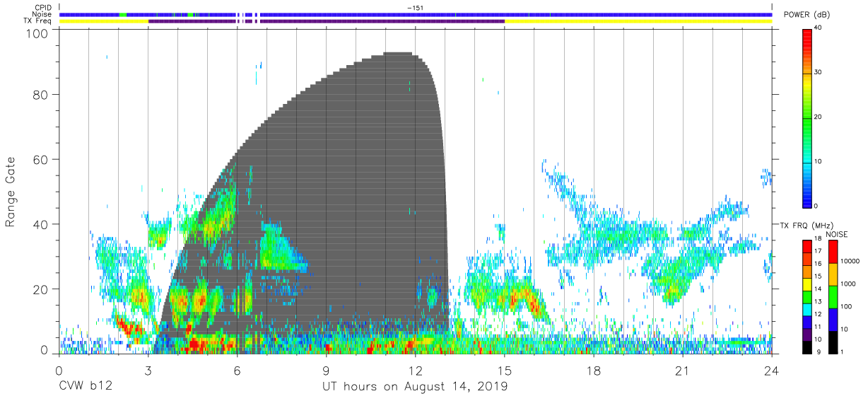This screenshot has width=868, height=401.
Task: Click the x-axis tick label '12'
Action: click(x=416, y=371)
